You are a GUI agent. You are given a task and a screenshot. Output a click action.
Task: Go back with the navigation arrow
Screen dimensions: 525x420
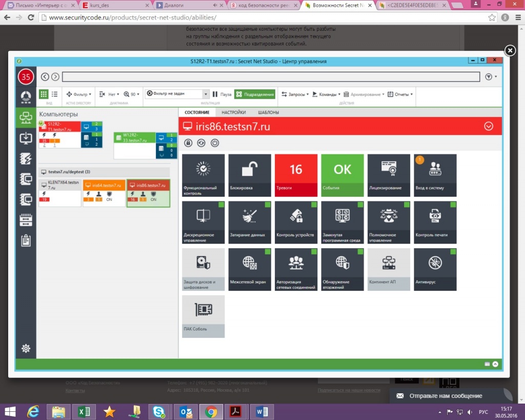point(45,77)
